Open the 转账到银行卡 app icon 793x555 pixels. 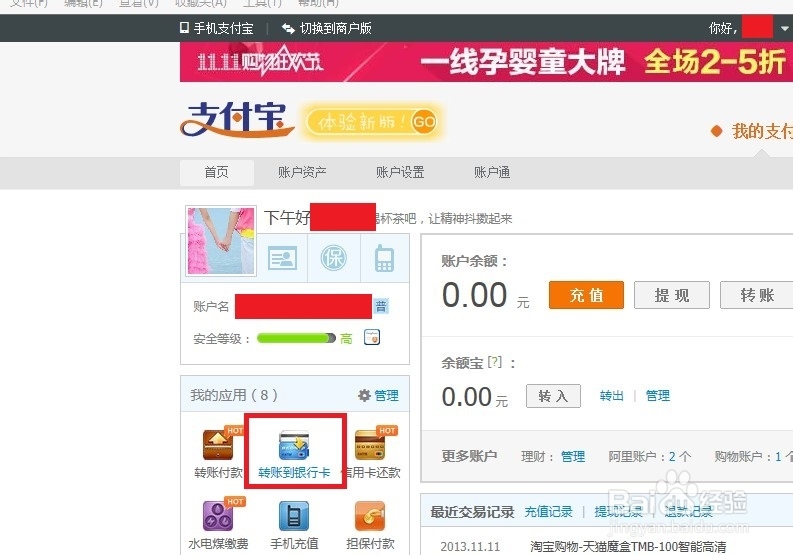[294, 445]
